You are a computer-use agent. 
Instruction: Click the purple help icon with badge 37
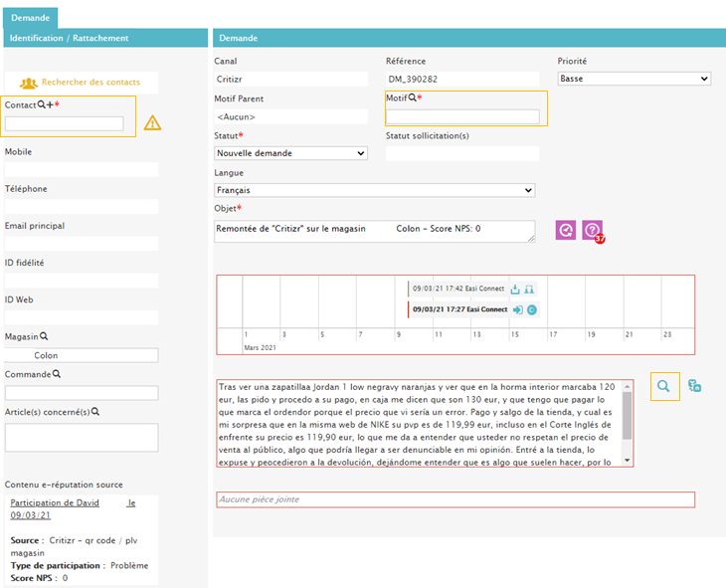pyautogui.click(x=593, y=231)
